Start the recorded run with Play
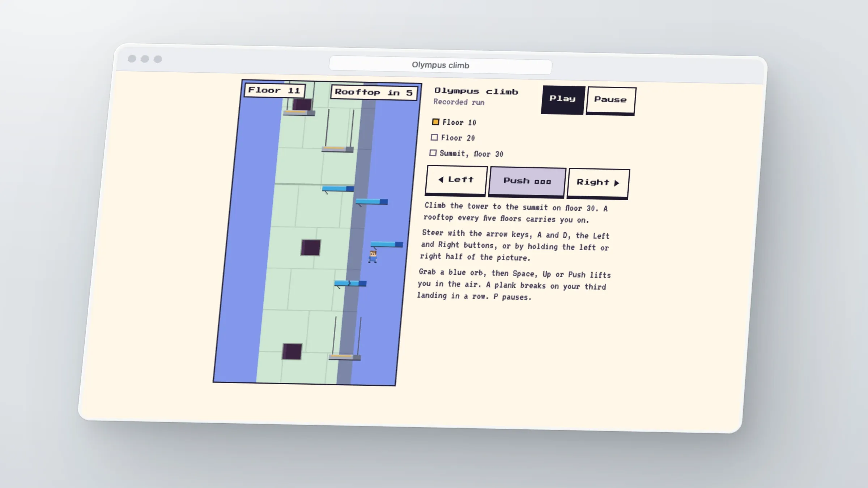 click(x=563, y=99)
